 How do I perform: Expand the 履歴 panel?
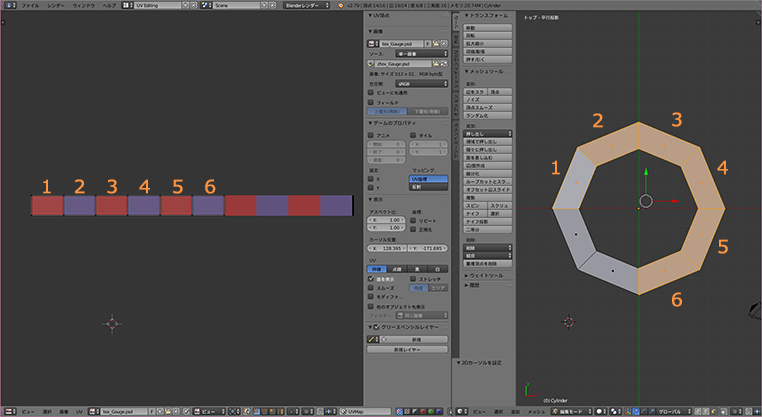click(472, 285)
